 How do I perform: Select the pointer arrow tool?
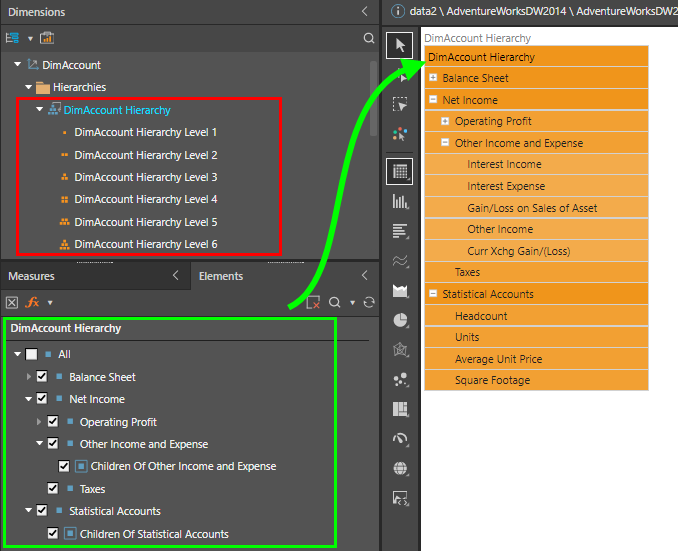[x=400, y=45]
